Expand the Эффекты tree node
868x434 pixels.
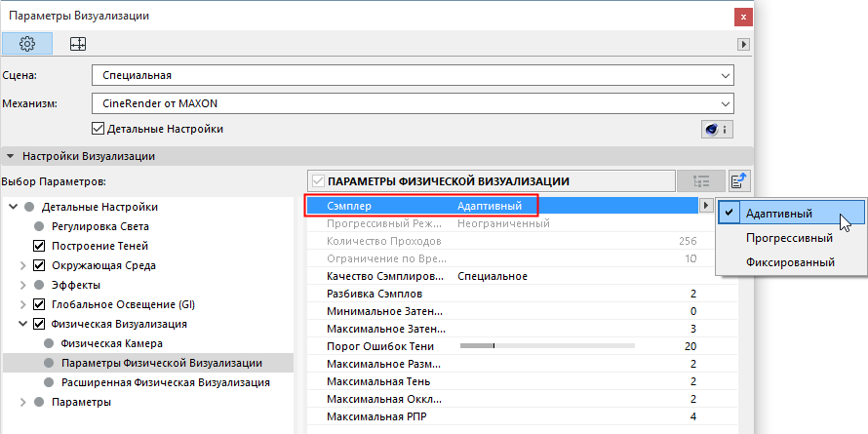pos(22,285)
